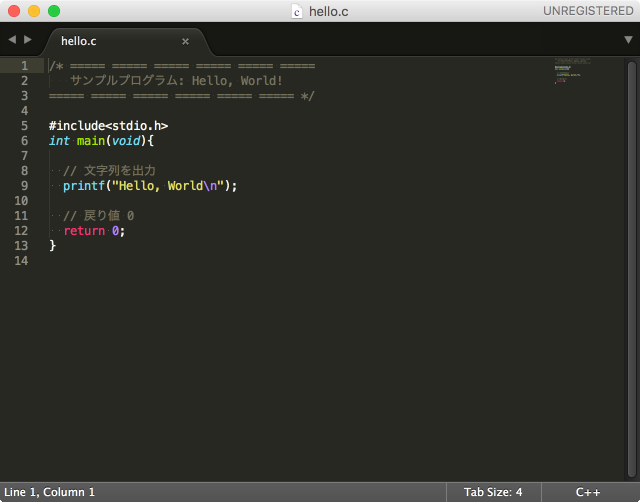The image size is (640, 502).
Task: Click on #include<stdio.h> text
Action: [x=109, y=126]
